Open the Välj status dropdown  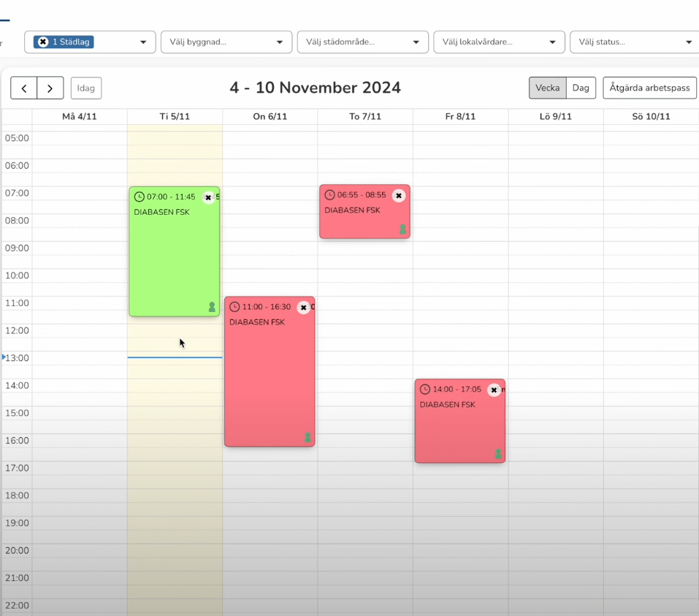[634, 42]
